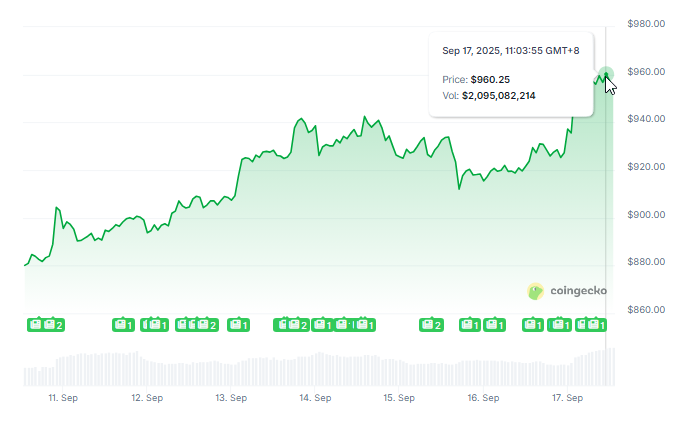This screenshot has height=421, width=688.
Task: Open news marker labeled 2 just before 14 Sep
Action: (298, 325)
